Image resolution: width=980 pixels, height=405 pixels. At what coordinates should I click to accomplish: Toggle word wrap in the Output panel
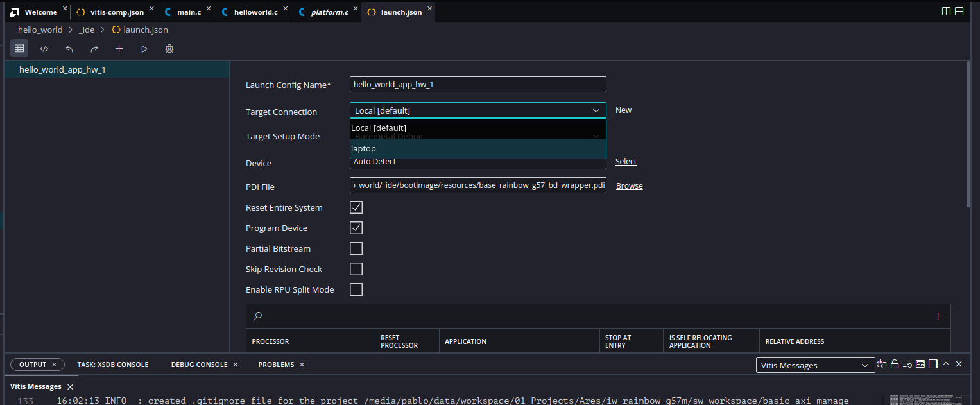tap(881, 364)
